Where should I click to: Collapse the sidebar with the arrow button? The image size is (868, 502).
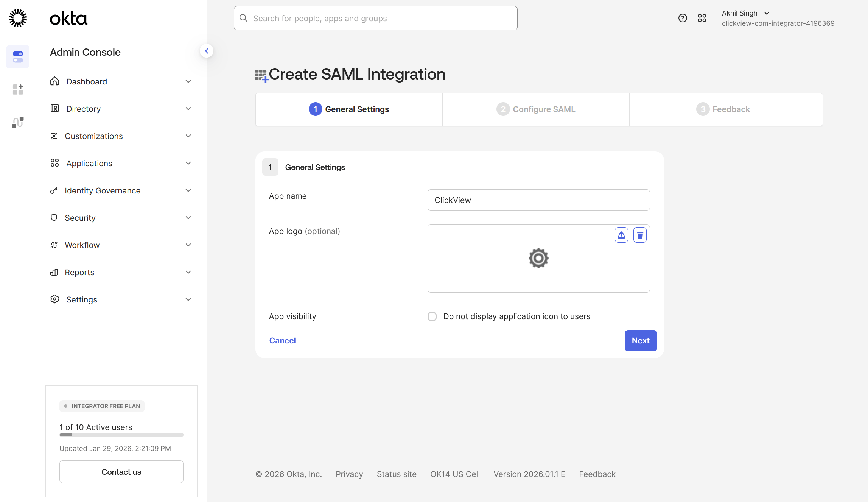[207, 51]
